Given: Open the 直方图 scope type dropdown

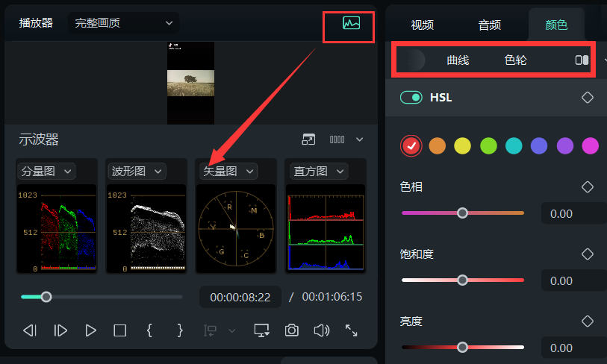Looking at the screenshot, I should pos(319,172).
